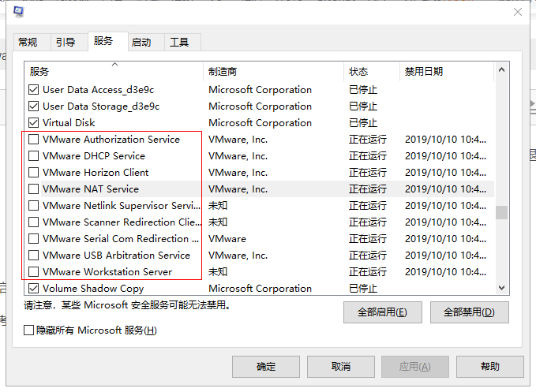536x392 pixels.
Task: Cancel with the 取消 button
Action: [x=341, y=367]
